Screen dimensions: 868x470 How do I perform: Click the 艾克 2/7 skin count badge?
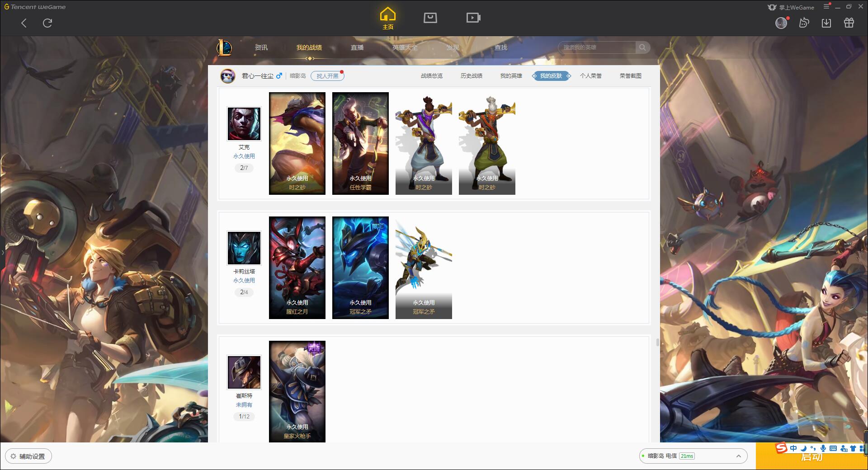[244, 168]
